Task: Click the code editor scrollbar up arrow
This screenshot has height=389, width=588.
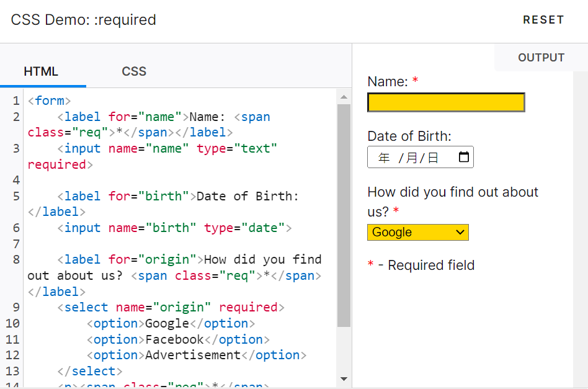Action: click(x=344, y=97)
